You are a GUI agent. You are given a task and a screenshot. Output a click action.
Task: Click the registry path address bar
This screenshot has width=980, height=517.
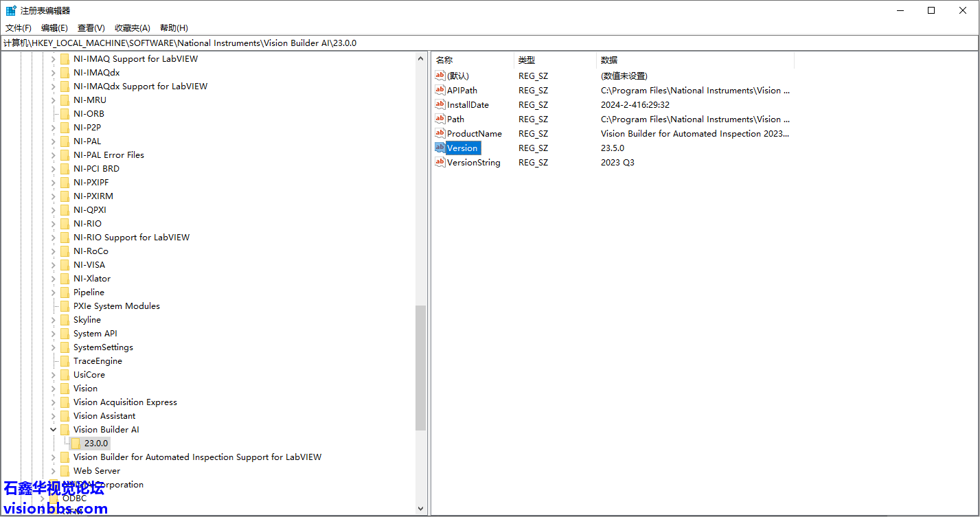click(x=481, y=43)
